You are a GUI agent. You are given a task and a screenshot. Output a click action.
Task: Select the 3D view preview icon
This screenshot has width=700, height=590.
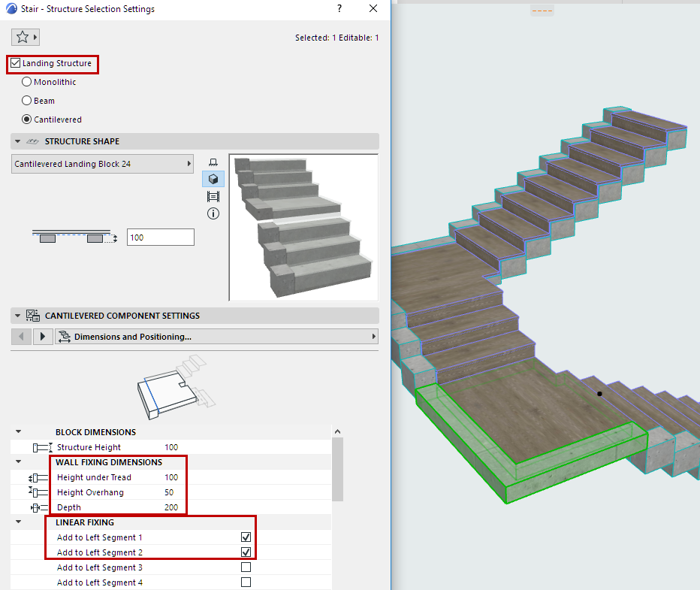pos(213,180)
